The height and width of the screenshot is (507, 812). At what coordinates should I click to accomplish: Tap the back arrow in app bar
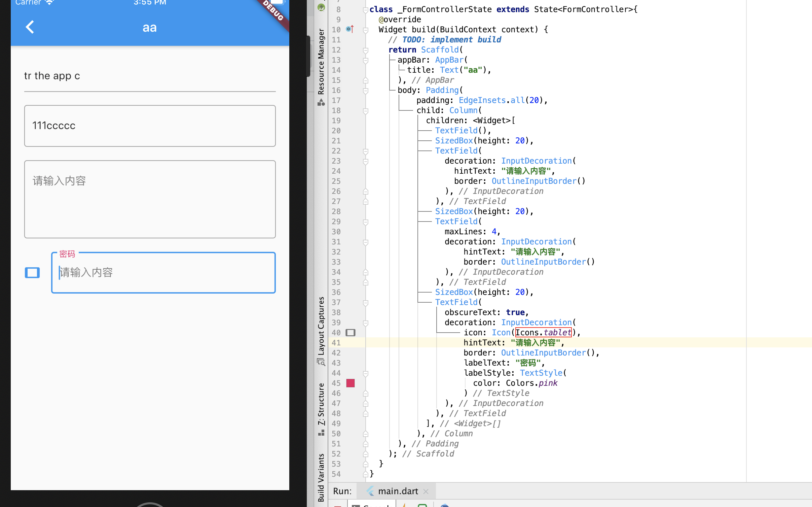(30, 27)
